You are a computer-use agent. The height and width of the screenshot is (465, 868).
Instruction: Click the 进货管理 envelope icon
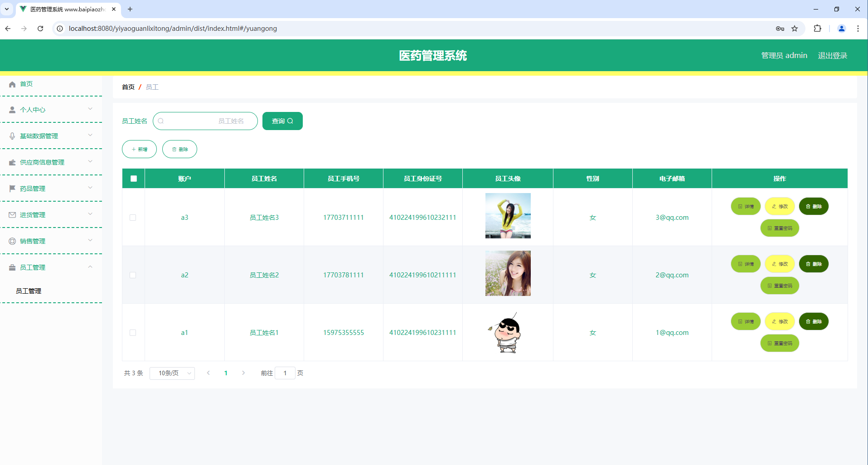pos(12,214)
